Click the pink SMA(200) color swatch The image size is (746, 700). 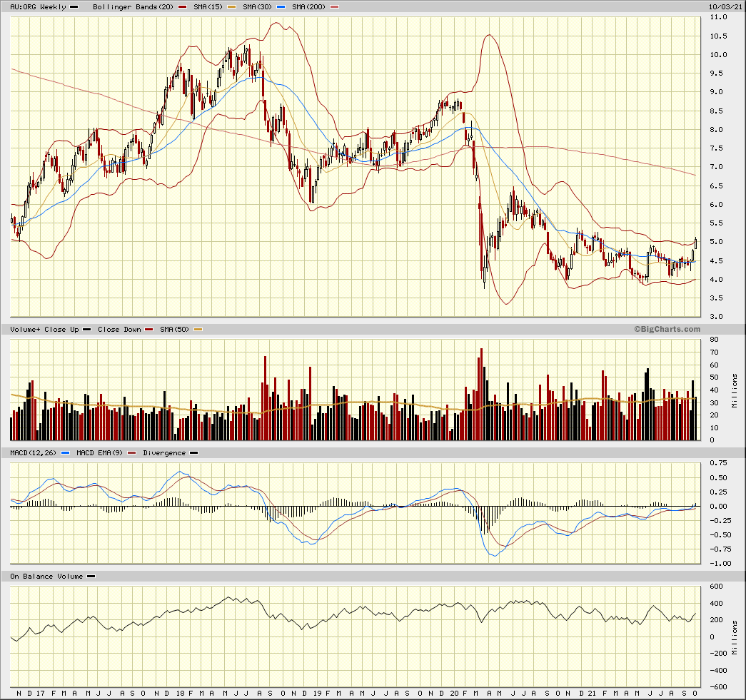[x=335, y=6]
